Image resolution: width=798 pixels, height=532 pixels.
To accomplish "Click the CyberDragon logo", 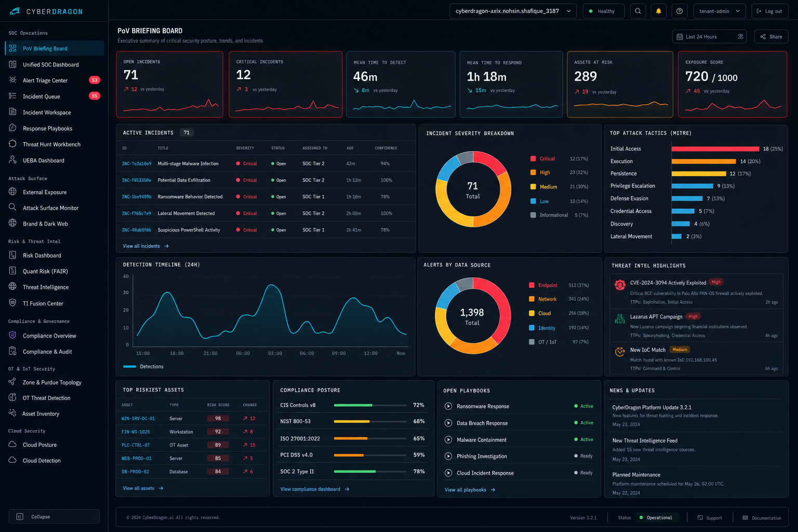I will tap(46, 11).
